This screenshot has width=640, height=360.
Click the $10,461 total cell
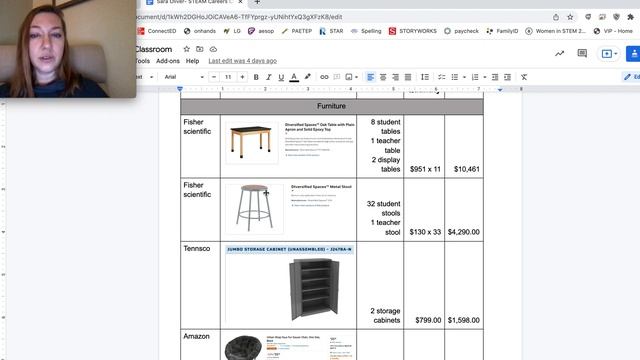click(x=464, y=146)
